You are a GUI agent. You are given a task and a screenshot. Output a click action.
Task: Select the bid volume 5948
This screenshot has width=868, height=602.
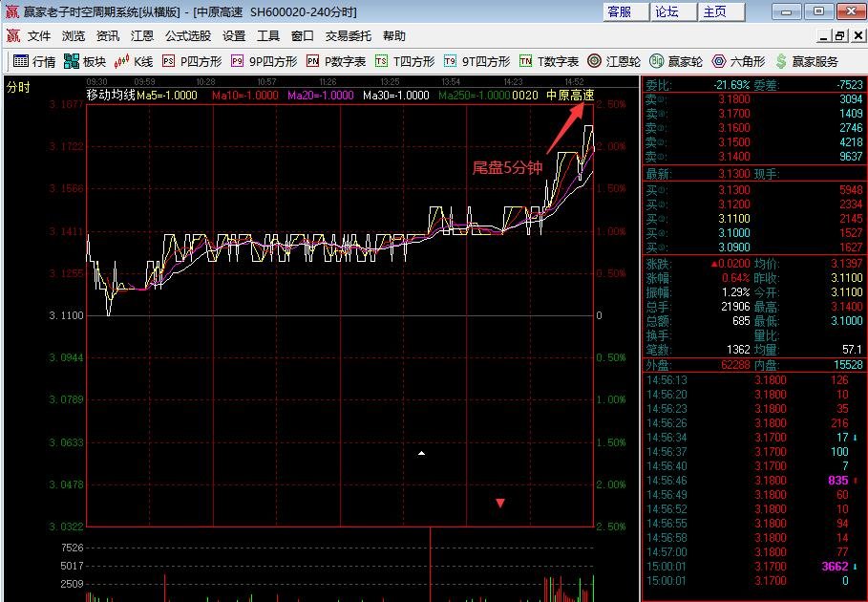click(x=851, y=190)
